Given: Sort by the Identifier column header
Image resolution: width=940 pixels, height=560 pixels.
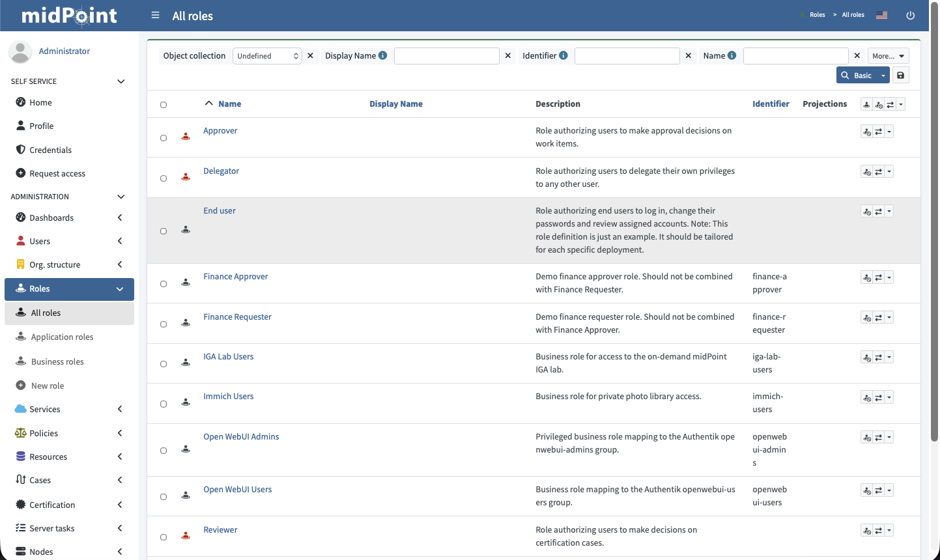Looking at the screenshot, I should [771, 104].
